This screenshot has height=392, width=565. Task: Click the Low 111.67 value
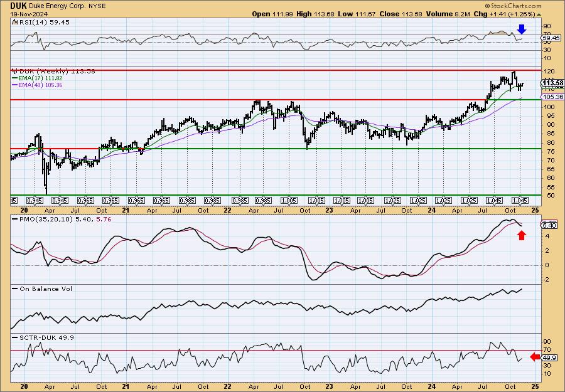[357, 14]
